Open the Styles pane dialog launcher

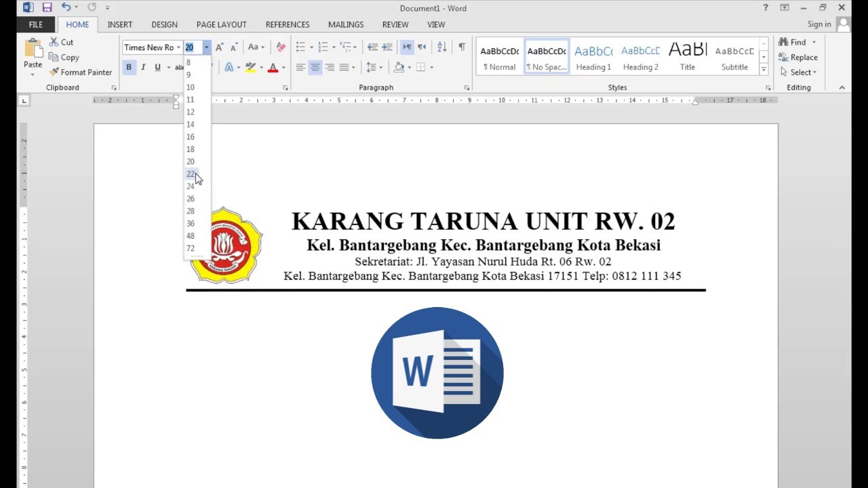point(768,88)
